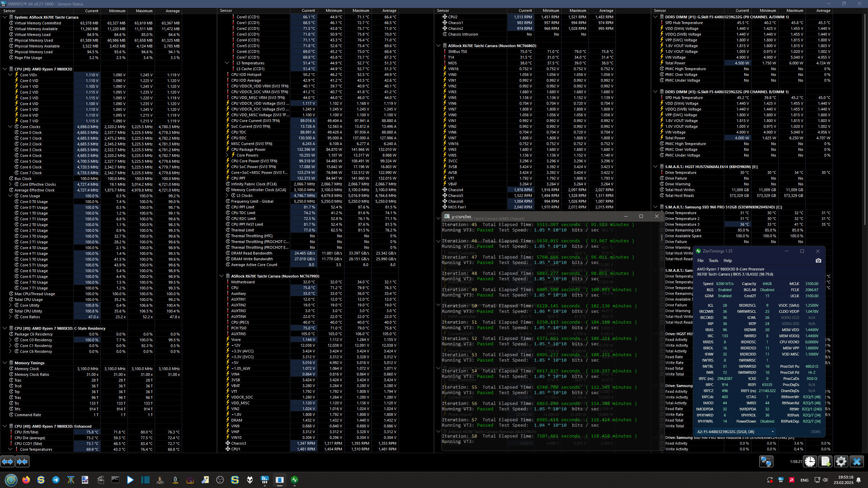Collapse the Memory Timings section
Viewport: 868px width, 488px height.
[x=5, y=363]
